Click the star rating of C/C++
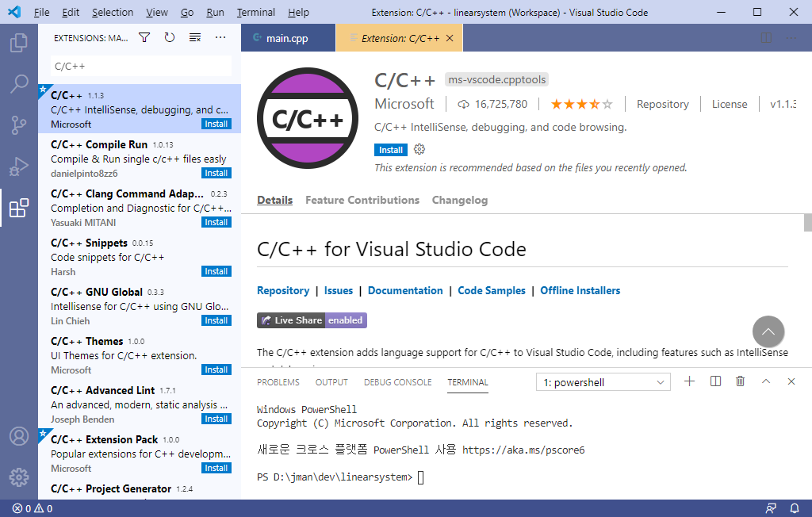The height and width of the screenshot is (517, 812). [581, 104]
